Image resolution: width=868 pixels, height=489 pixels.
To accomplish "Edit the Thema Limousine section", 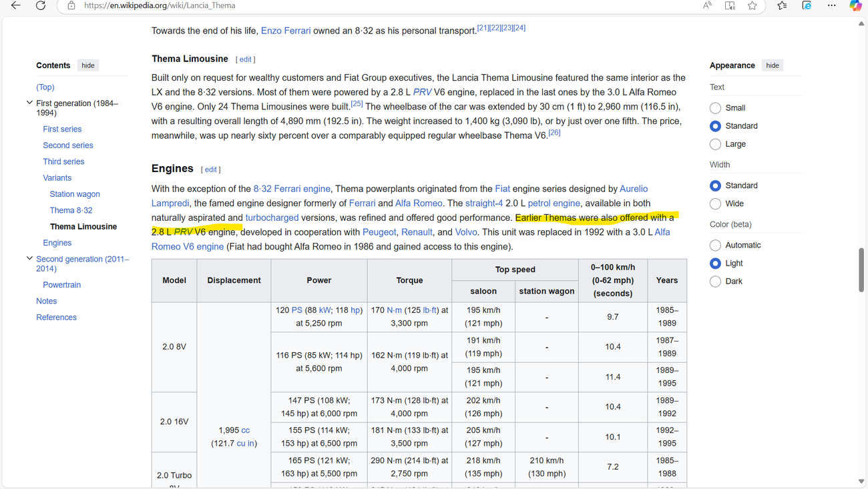I will pos(246,59).
